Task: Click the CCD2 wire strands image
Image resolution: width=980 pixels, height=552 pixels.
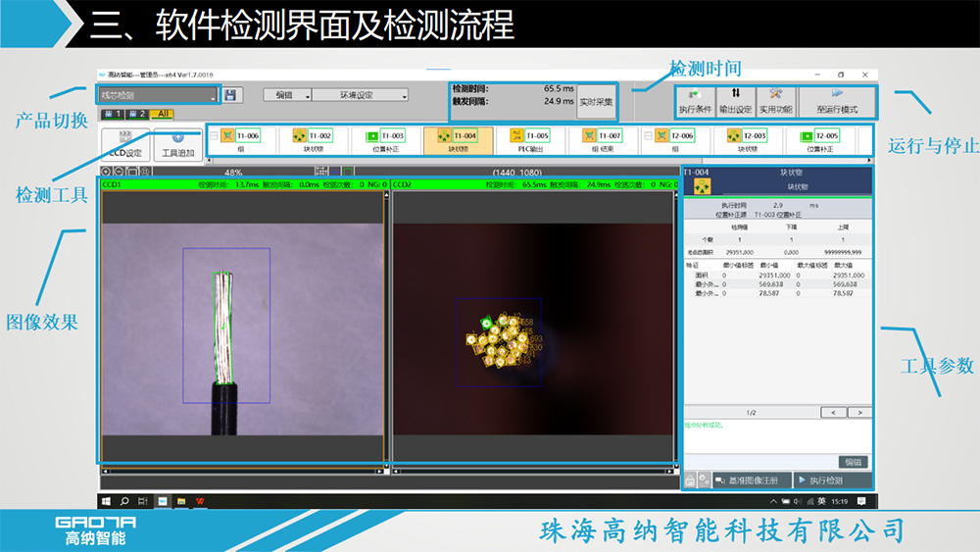Action: [532, 328]
